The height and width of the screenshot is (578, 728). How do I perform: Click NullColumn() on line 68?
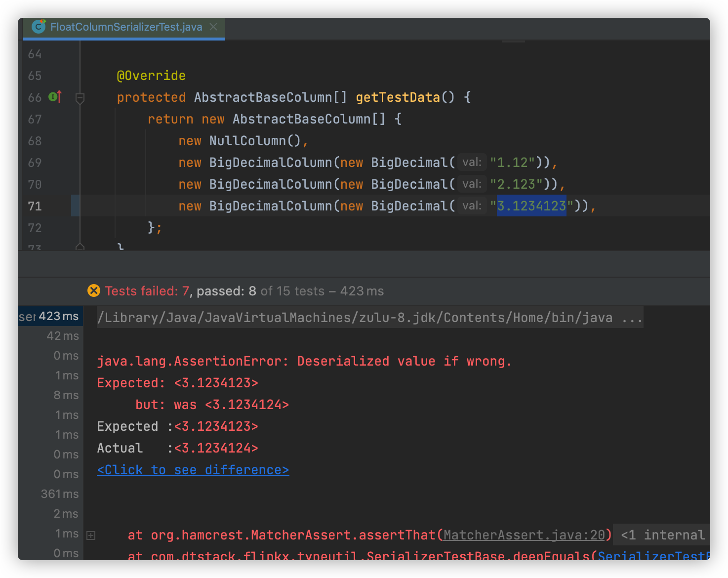pos(255,141)
